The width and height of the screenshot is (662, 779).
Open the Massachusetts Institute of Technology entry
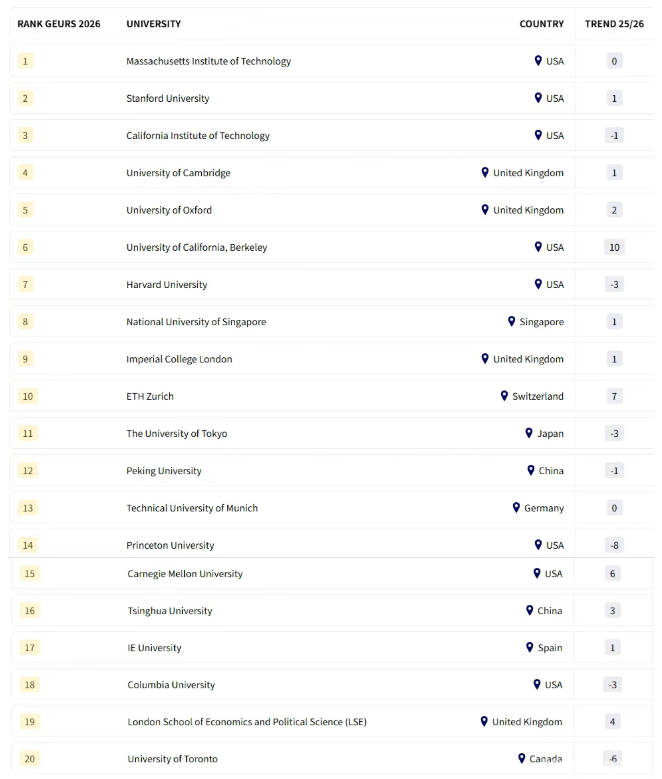click(x=208, y=61)
